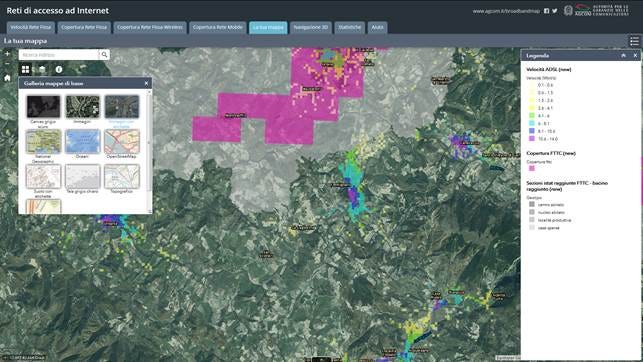This screenshot has height=362, width=643.
Task: Open the Facebook share icon
Action: (x=546, y=11)
